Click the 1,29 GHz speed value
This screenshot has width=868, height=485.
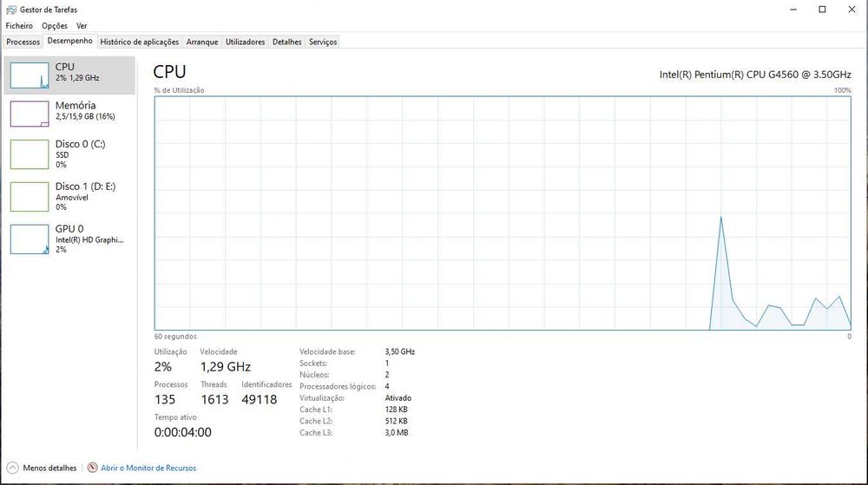[x=226, y=367]
